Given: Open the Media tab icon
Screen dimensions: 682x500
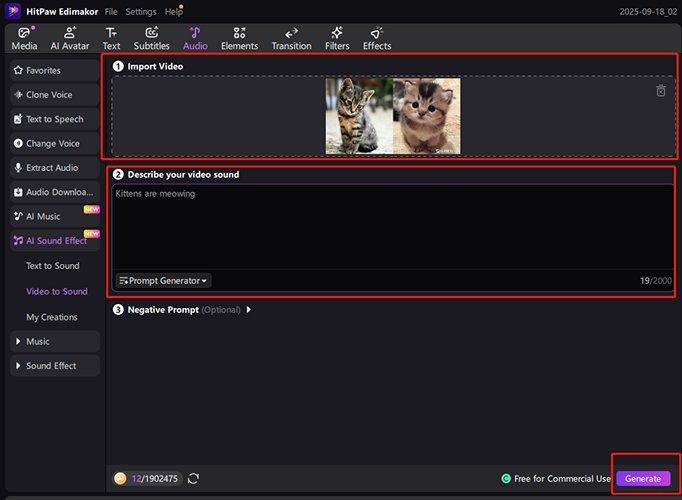Looking at the screenshot, I should 25,33.
